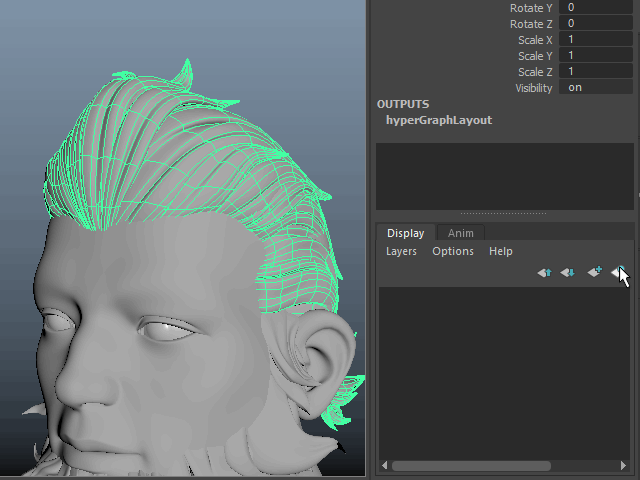Click the Scale Y value field
The width and height of the screenshot is (640, 480).
596,56
